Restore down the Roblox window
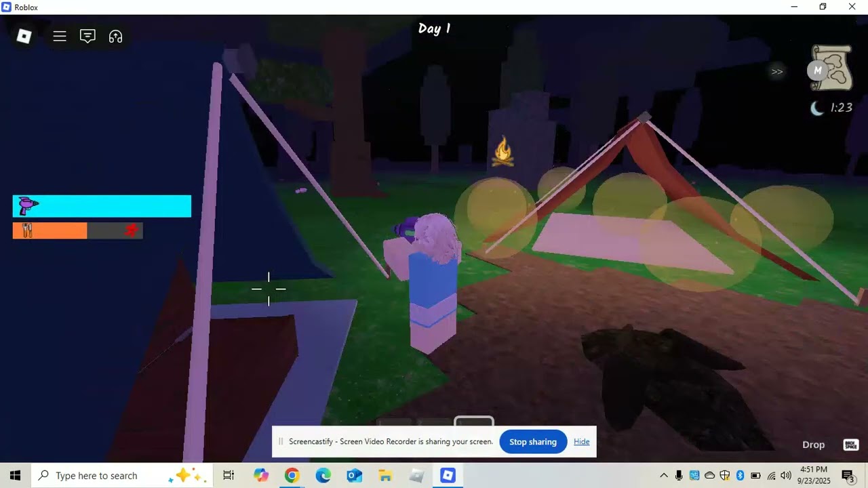The image size is (868, 488). click(823, 7)
